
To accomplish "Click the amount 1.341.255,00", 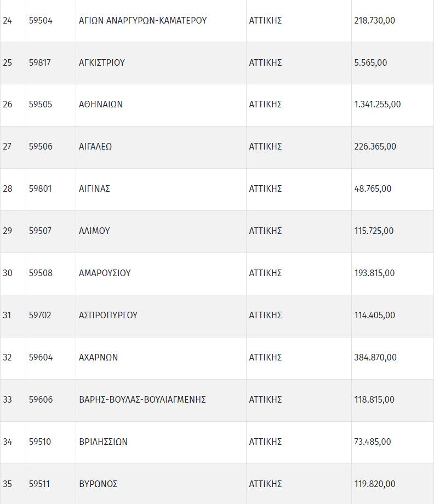I will (x=378, y=104).
